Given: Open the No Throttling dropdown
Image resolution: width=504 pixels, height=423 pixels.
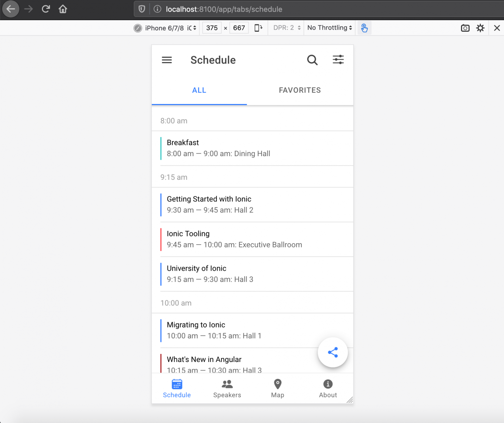Looking at the screenshot, I should (x=330, y=28).
